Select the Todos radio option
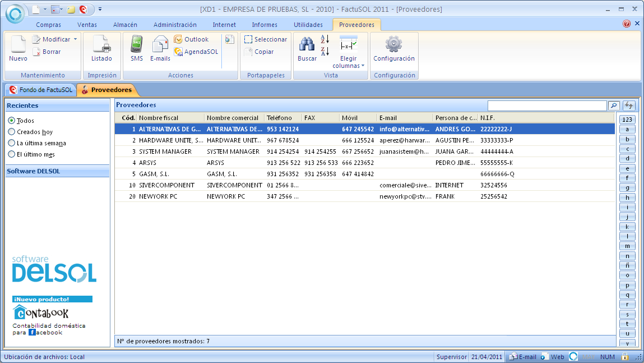 coord(12,121)
